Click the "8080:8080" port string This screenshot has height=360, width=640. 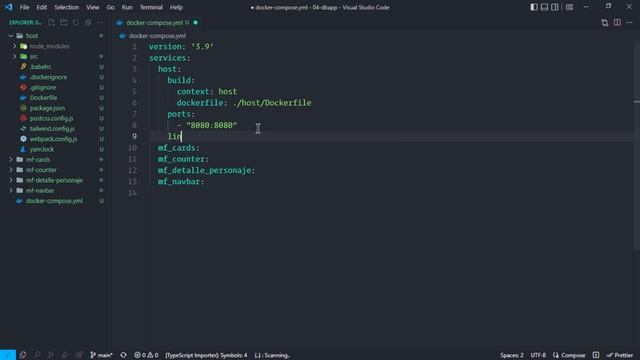pos(211,125)
